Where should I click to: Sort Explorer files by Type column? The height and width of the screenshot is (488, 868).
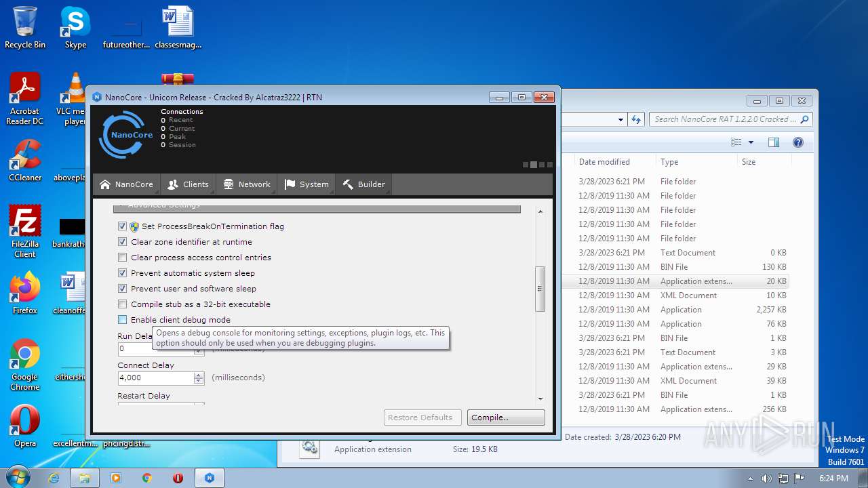tap(696, 162)
